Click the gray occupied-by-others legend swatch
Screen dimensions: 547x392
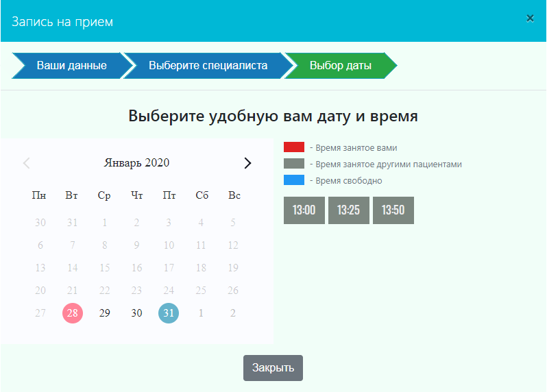(294, 164)
